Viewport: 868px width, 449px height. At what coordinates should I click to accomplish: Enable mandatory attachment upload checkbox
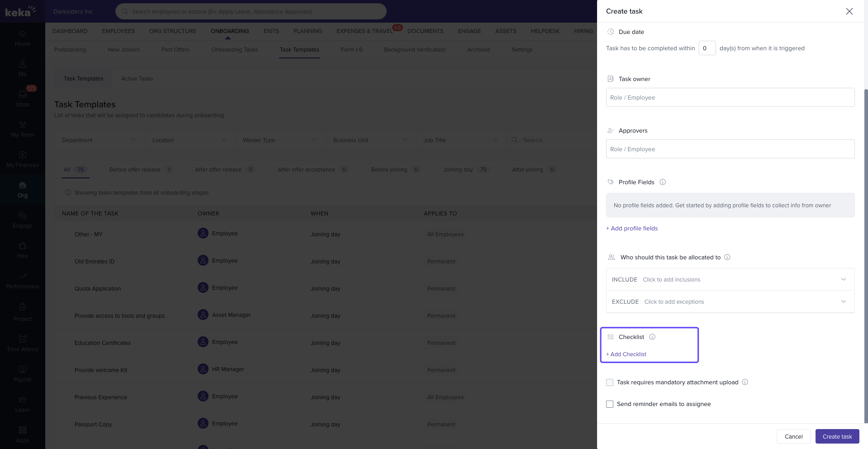[610, 382]
